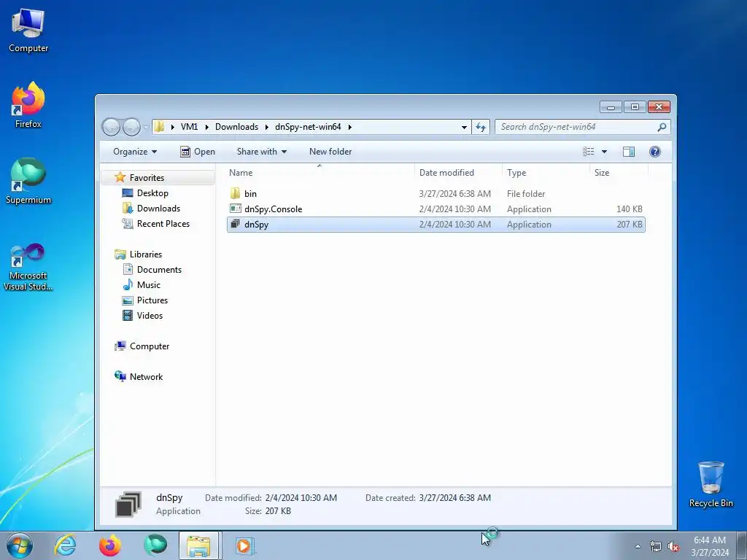Click the Show desktop strip
Screen dimensions: 747x560
point(742,545)
